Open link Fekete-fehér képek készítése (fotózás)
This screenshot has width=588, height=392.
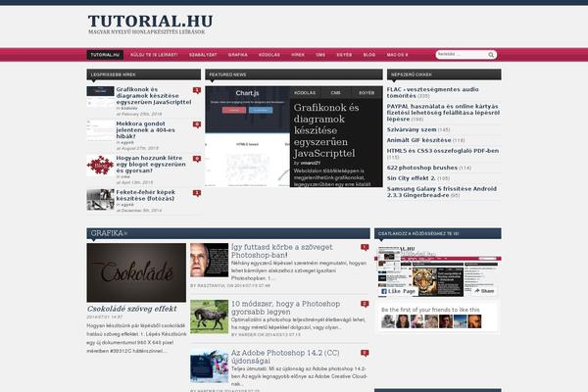click(145, 195)
